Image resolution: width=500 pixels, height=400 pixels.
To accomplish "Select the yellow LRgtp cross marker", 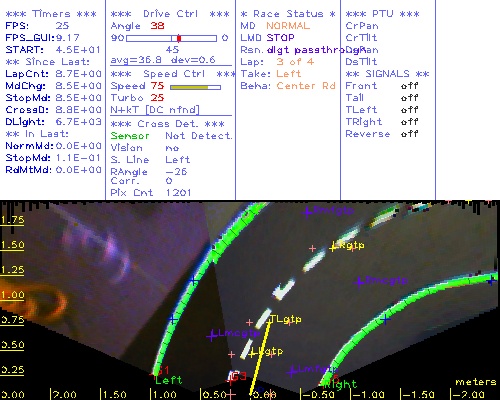I will (333, 248).
